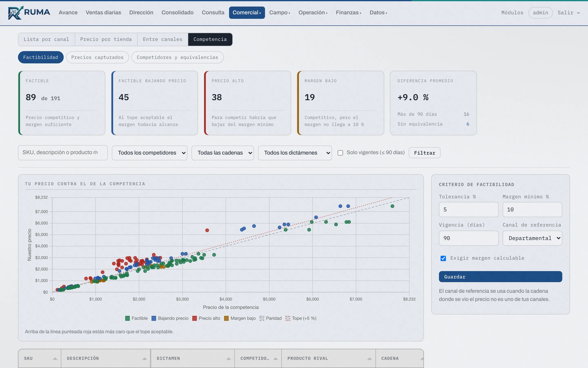This screenshot has height=368, width=588.
Task: Open the Módulos link
Action: (x=512, y=13)
